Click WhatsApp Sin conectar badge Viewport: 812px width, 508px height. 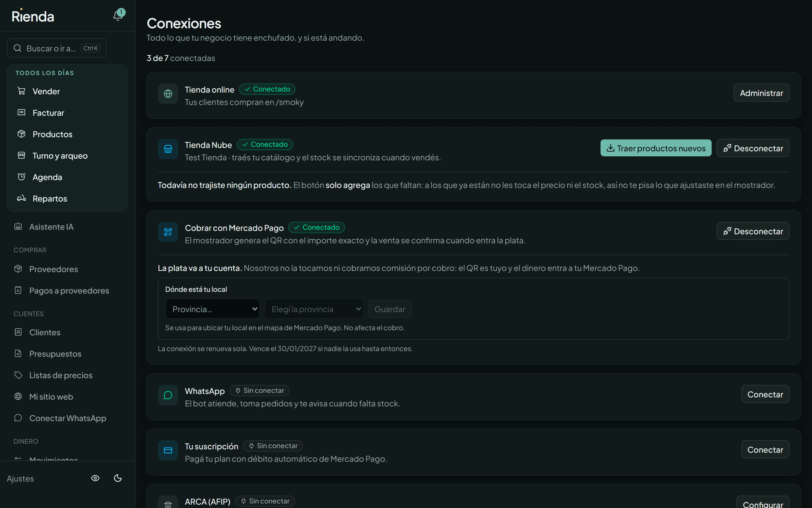[x=259, y=390]
